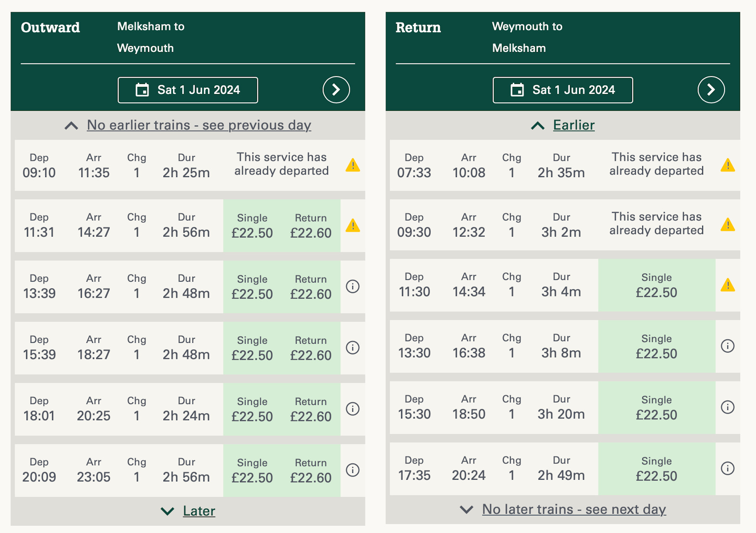Show Later outward trains
The height and width of the screenshot is (533, 756).
(x=199, y=511)
